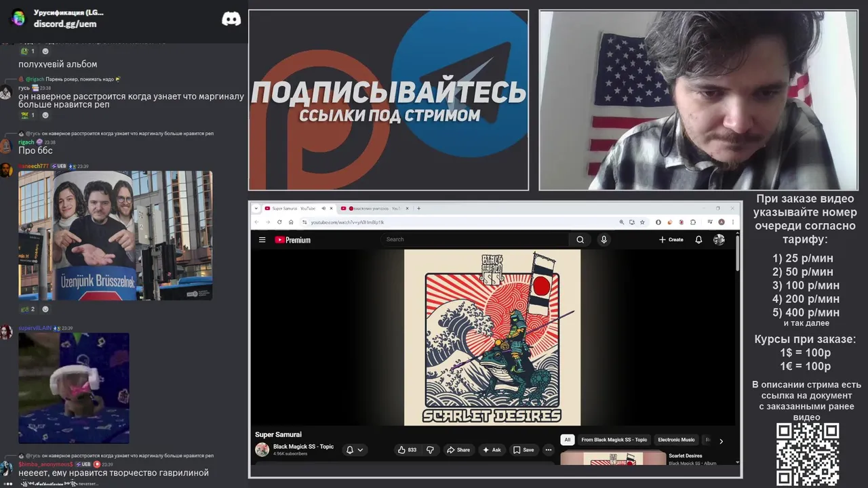Click the reaction with count 2

[x=27, y=309]
